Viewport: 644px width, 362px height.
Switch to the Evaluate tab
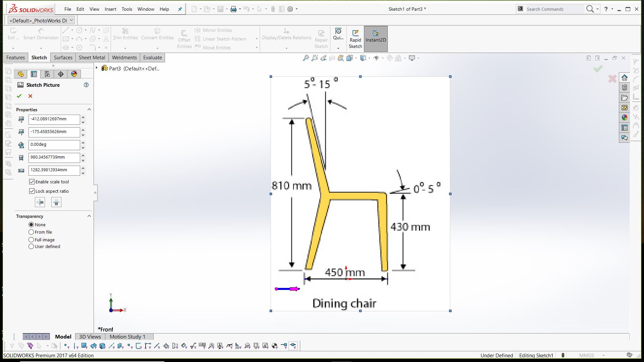[x=152, y=58]
